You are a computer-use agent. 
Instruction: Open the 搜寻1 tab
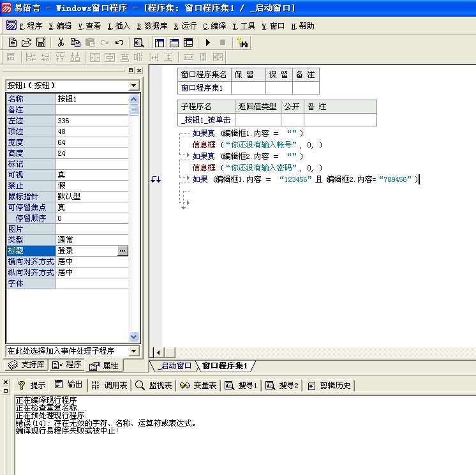coord(241,386)
